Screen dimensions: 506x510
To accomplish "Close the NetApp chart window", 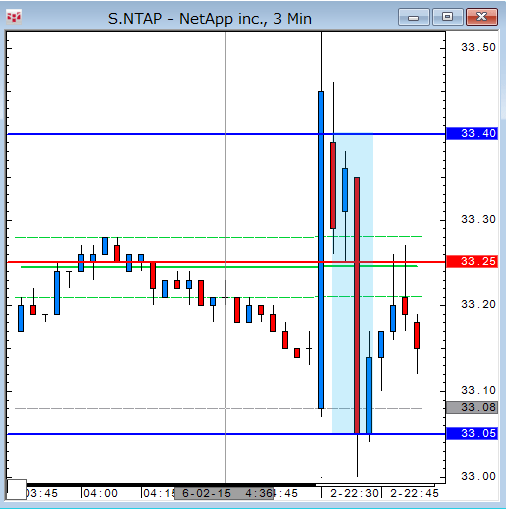I will click(x=482, y=17).
